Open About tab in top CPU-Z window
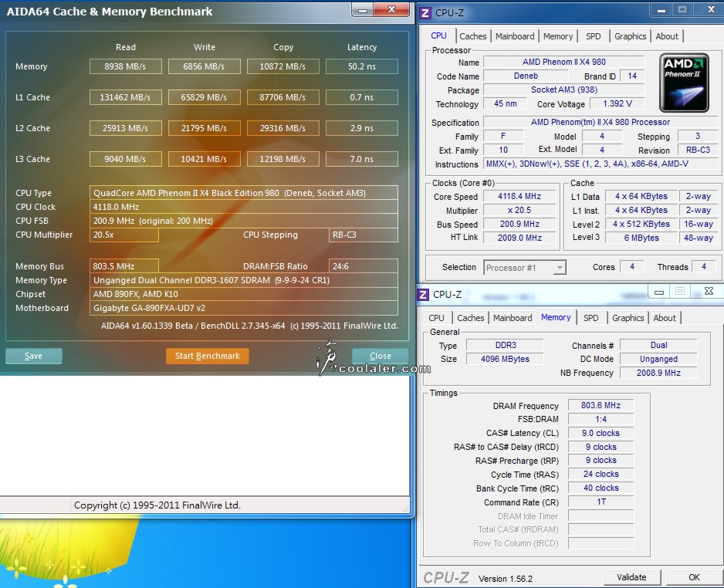This screenshot has height=588, width=724. pyautogui.click(x=667, y=36)
